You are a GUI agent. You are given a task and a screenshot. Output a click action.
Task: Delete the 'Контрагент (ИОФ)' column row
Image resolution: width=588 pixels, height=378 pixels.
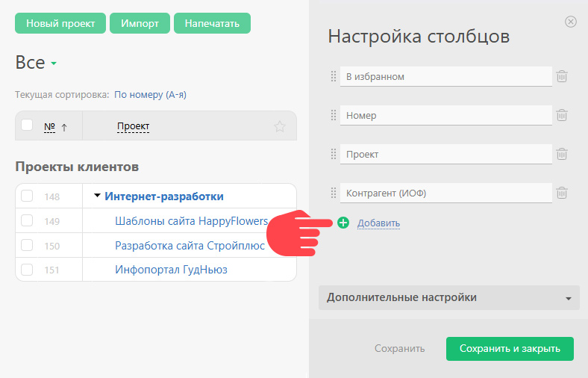(561, 193)
